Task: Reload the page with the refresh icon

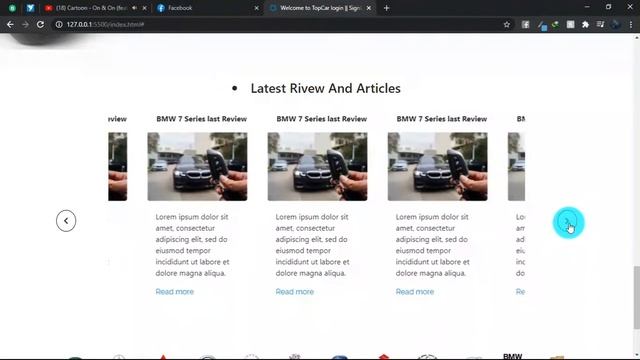Action: (x=40, y=24)
